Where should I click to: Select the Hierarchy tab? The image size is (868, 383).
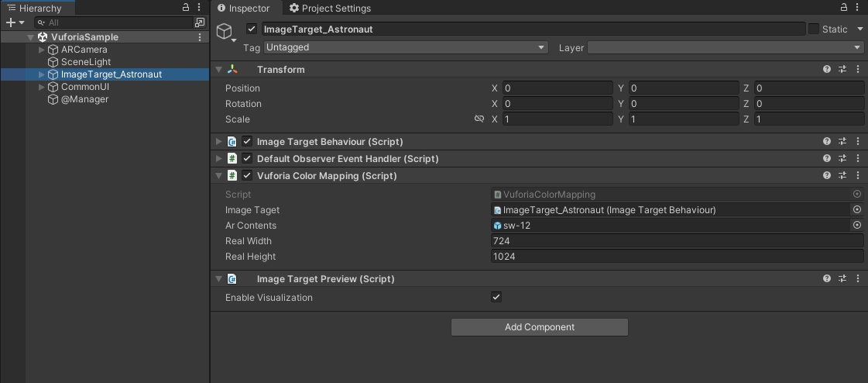(35, 8)
